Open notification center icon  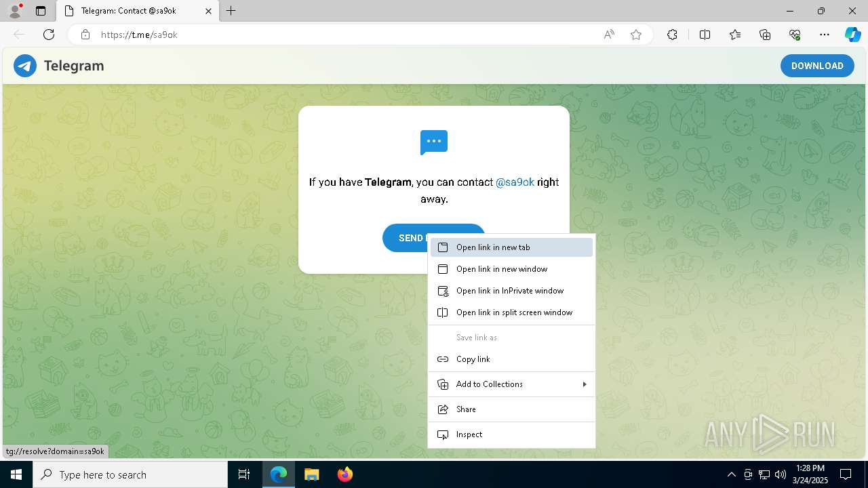click(x=846, y=474)
